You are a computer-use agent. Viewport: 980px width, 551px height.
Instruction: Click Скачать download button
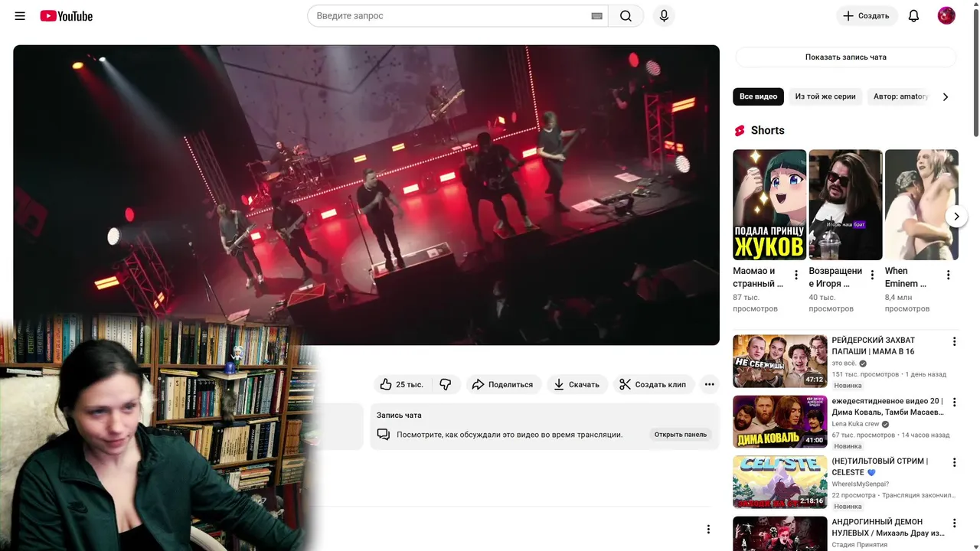pyautogui.click(x=577, y=384)
